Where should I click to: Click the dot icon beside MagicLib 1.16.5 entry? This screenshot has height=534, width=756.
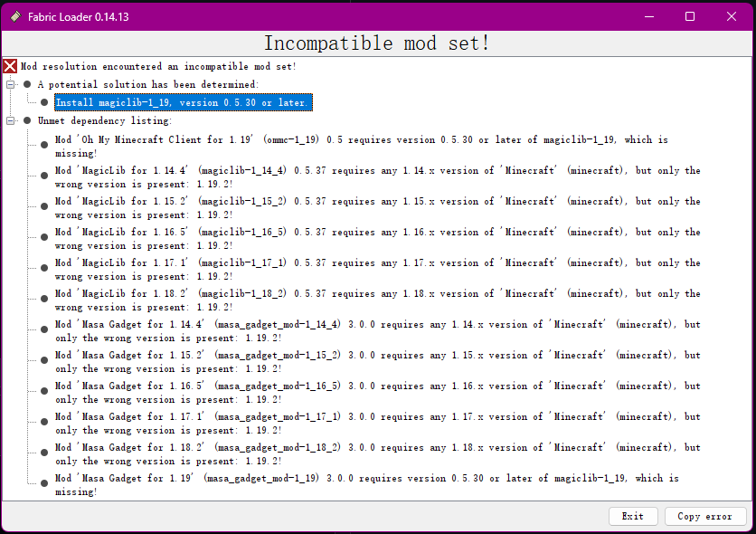pyautogui.click(x=43, y=238)
